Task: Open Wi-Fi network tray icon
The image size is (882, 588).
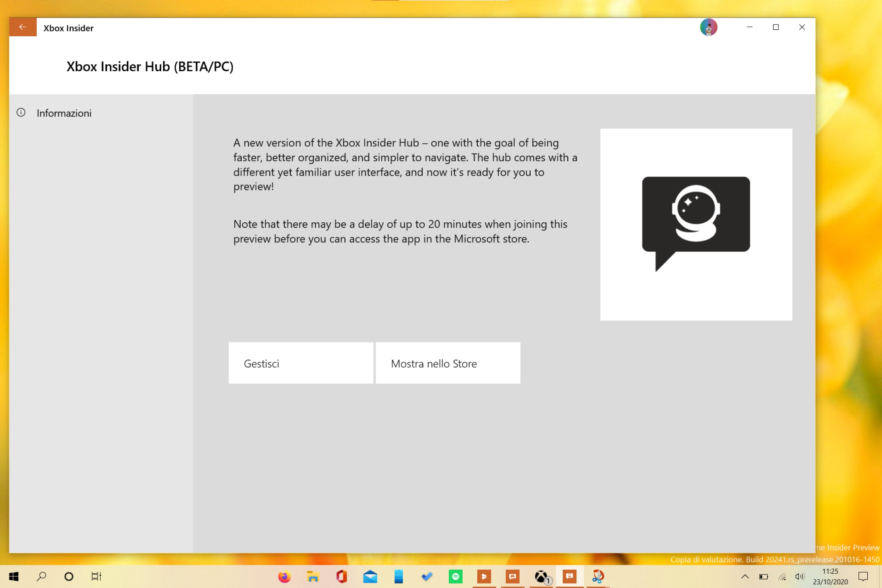Action: 782,576
